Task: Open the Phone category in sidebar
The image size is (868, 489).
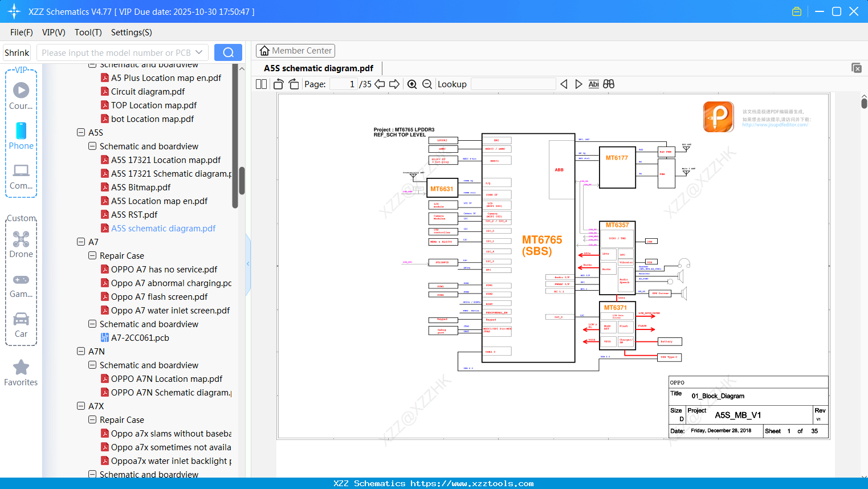Action: pyautogui.click(x=21, y=136)
